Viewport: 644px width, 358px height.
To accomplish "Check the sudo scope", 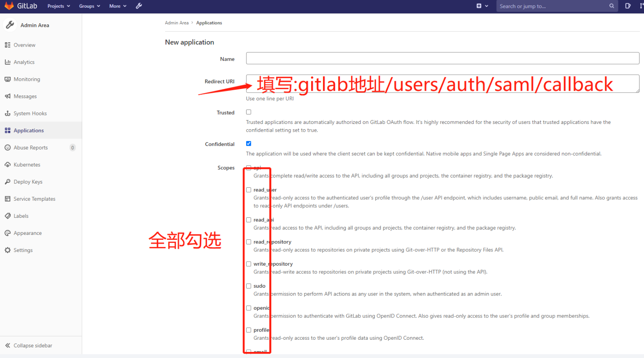I will tap(249, 286).
